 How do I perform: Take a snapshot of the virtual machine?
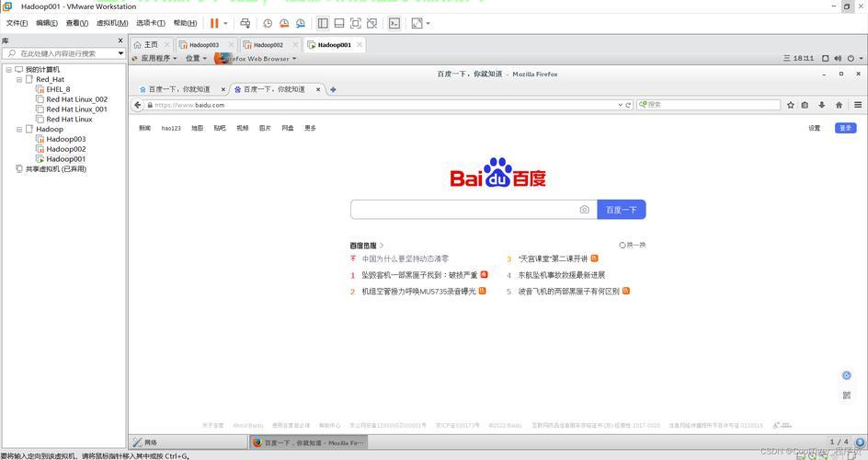[x=268, y=23]
